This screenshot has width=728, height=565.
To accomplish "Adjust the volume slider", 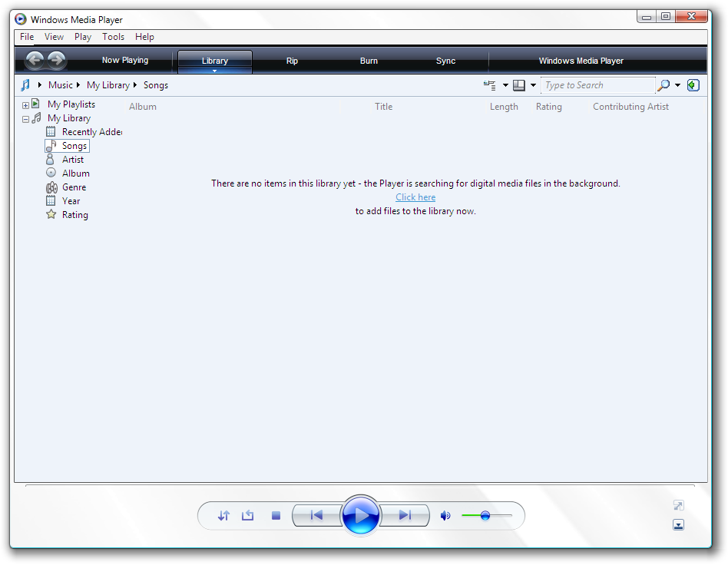I will point(487,515).
